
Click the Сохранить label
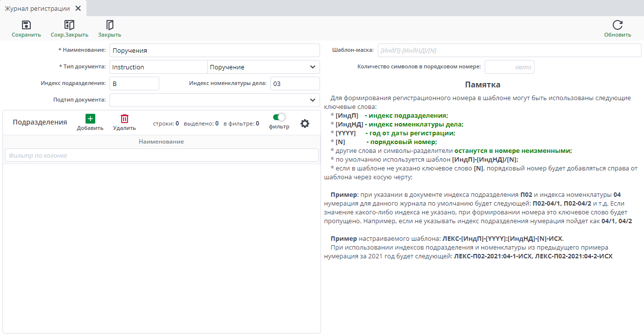tap(26, 35)
